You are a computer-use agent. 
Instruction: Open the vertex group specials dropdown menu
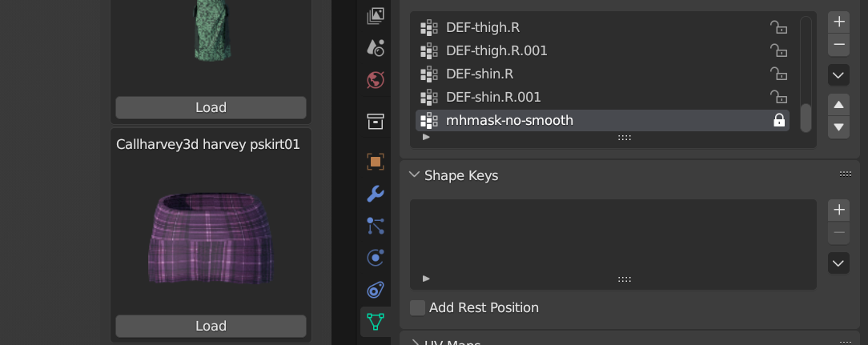click(x=838, y=75)
